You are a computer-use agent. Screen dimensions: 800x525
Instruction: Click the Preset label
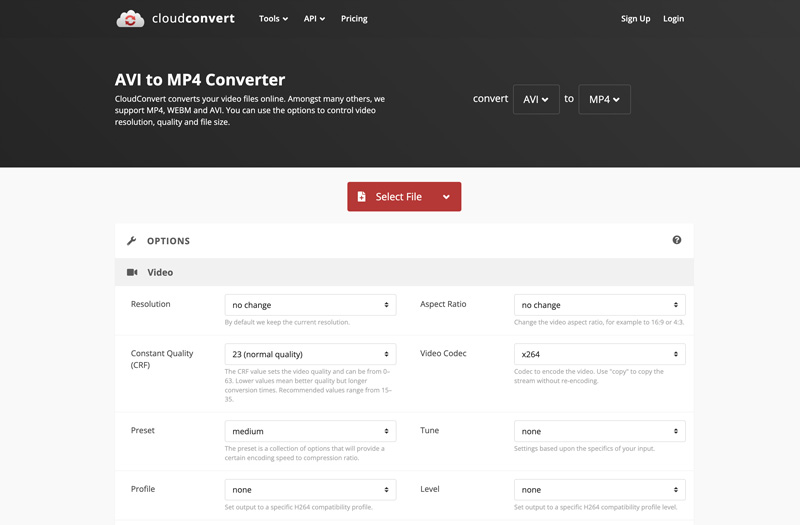[142, 430]
